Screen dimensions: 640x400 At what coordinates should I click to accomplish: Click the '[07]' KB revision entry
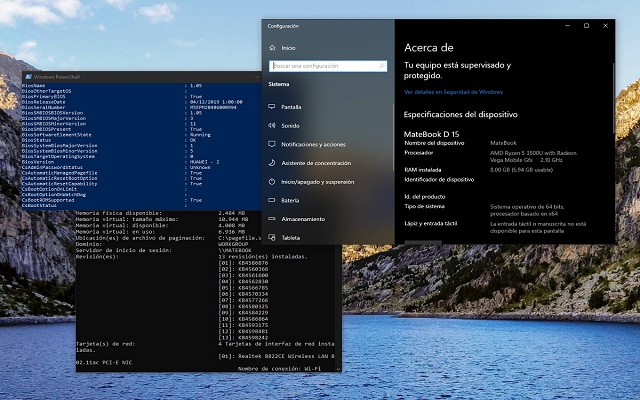[243, 300]
